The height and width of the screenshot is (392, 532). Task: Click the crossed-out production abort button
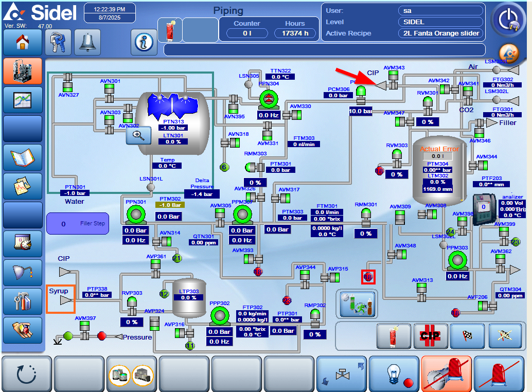(505, 336)
